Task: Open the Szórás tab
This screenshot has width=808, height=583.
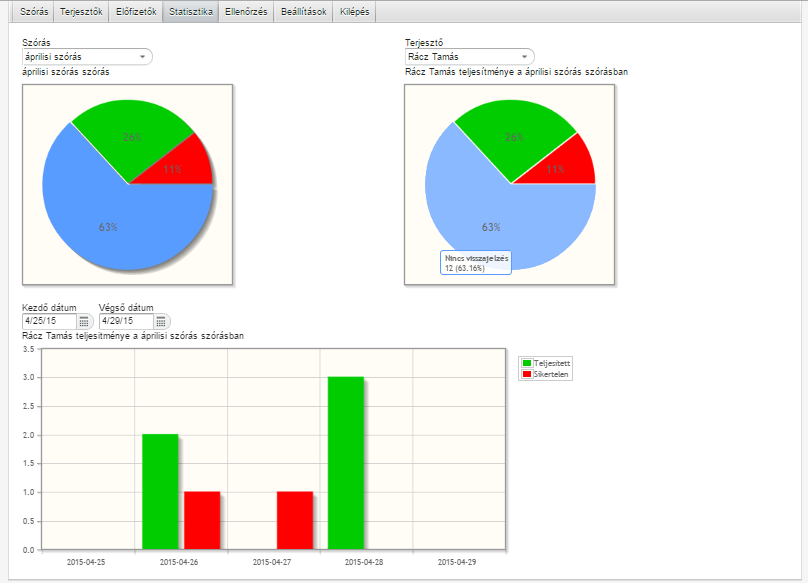Action: coord(33,11)
